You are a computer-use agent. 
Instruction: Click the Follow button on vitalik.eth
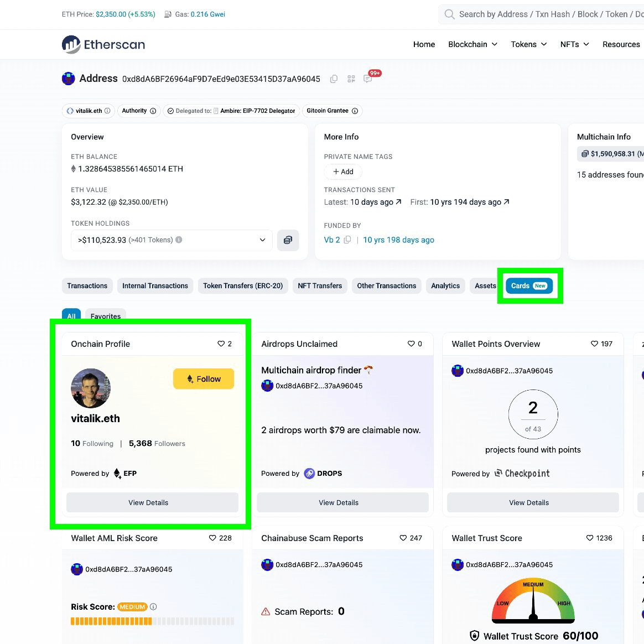[204, 378]
